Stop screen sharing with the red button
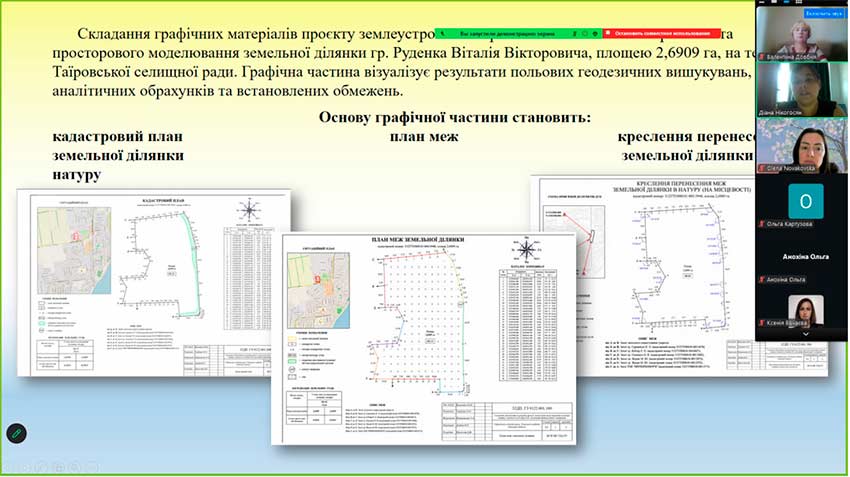 (661, 34)
